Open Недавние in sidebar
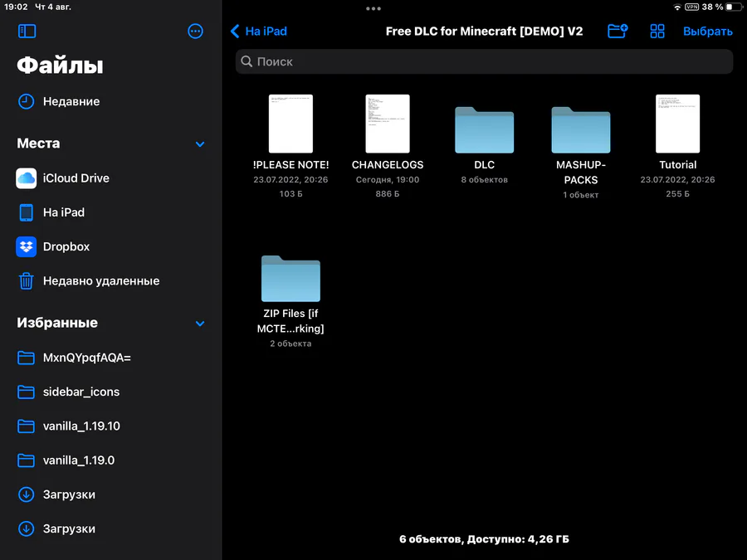Image resolution: width=747 pixels, height=560 pixels. tap(110, 101)
